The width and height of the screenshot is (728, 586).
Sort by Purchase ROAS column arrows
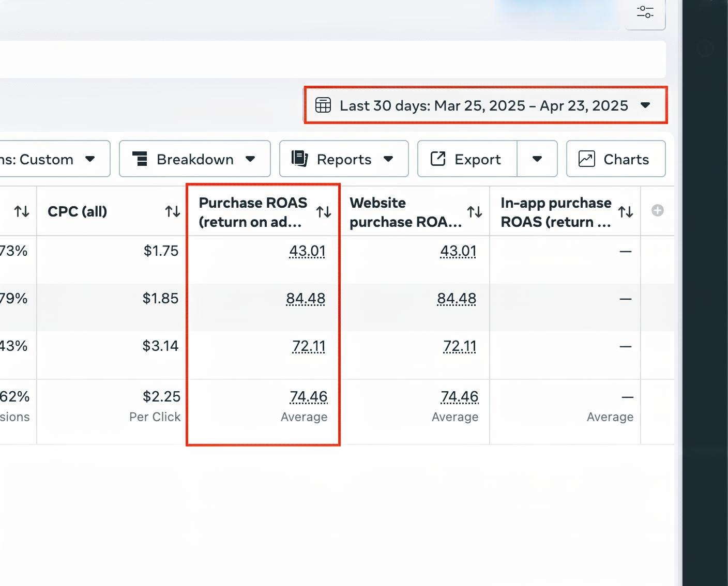[324, 212]
